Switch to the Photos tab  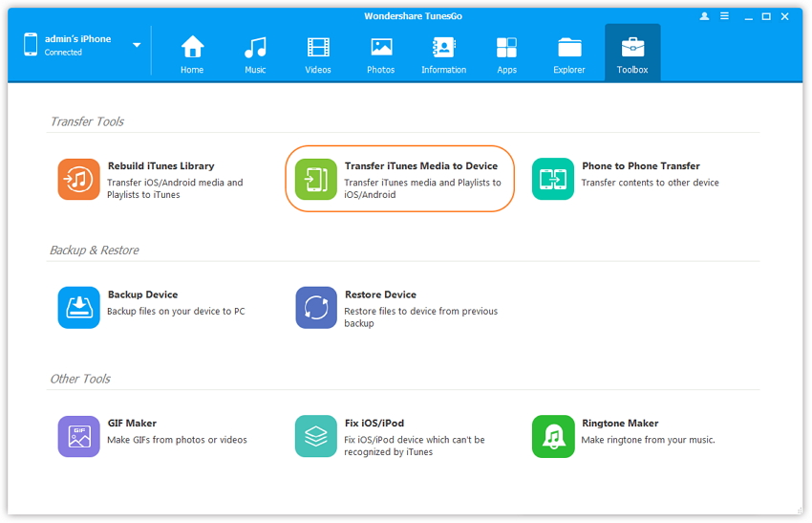tap(381, 54)
